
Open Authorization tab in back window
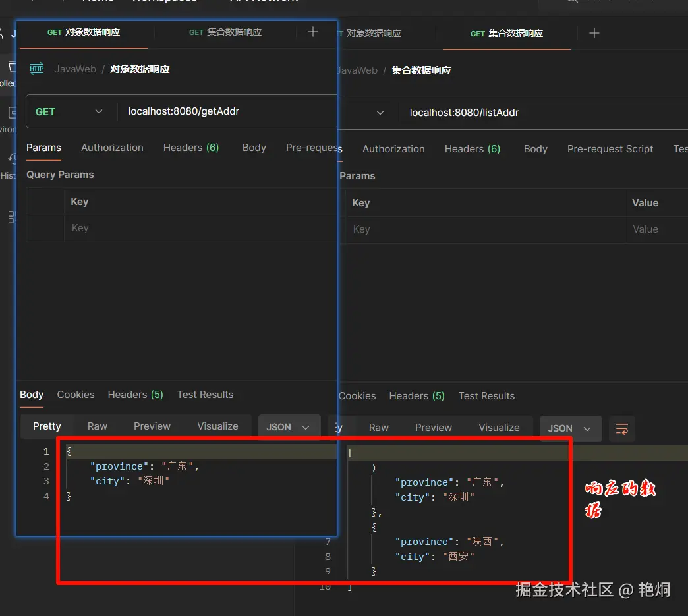[x=393, y=149]
